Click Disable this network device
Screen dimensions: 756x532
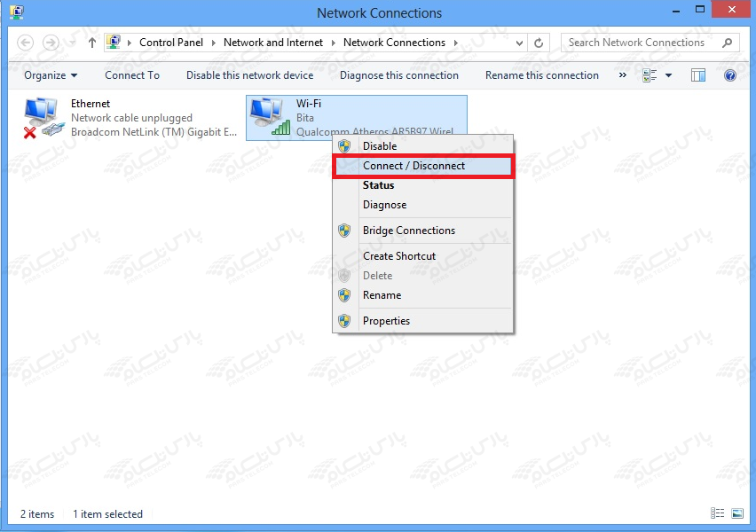click(x=249, y=75)
